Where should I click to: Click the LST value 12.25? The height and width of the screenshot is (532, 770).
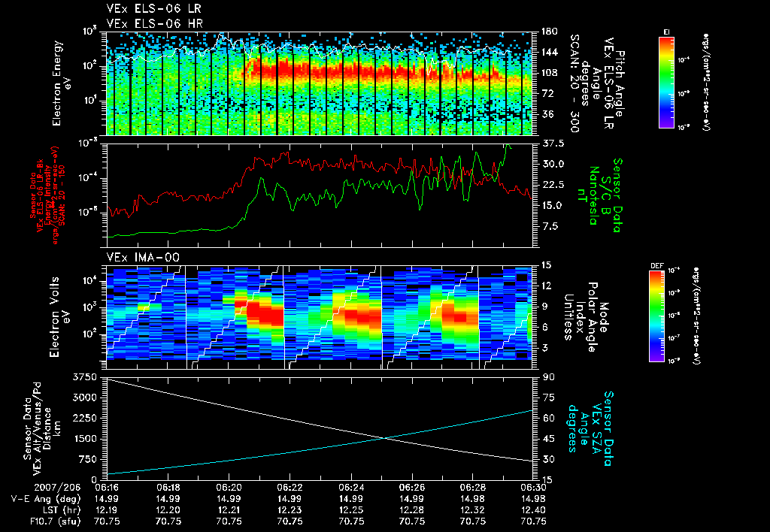[351, 510]
